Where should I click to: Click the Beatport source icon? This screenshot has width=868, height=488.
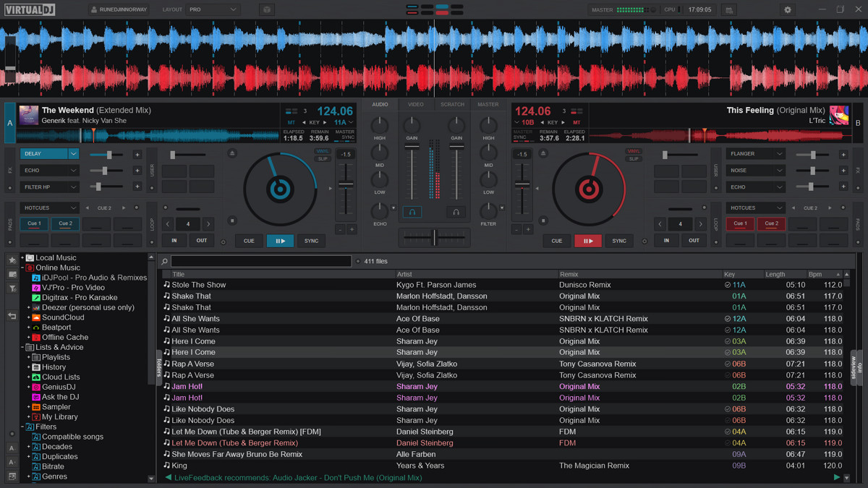pos(36,328)
